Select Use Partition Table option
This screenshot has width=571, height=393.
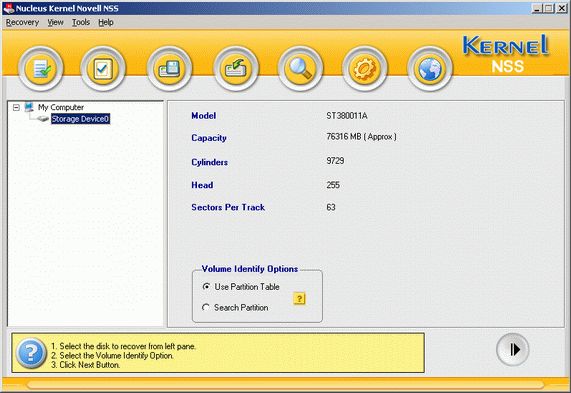pos(241,287)
